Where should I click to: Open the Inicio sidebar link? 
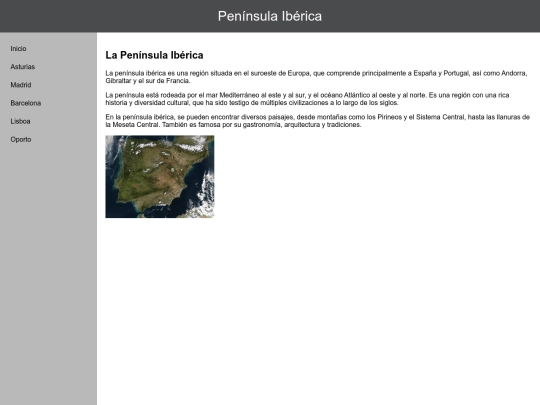pyautogui.click(x=18, y=49)
